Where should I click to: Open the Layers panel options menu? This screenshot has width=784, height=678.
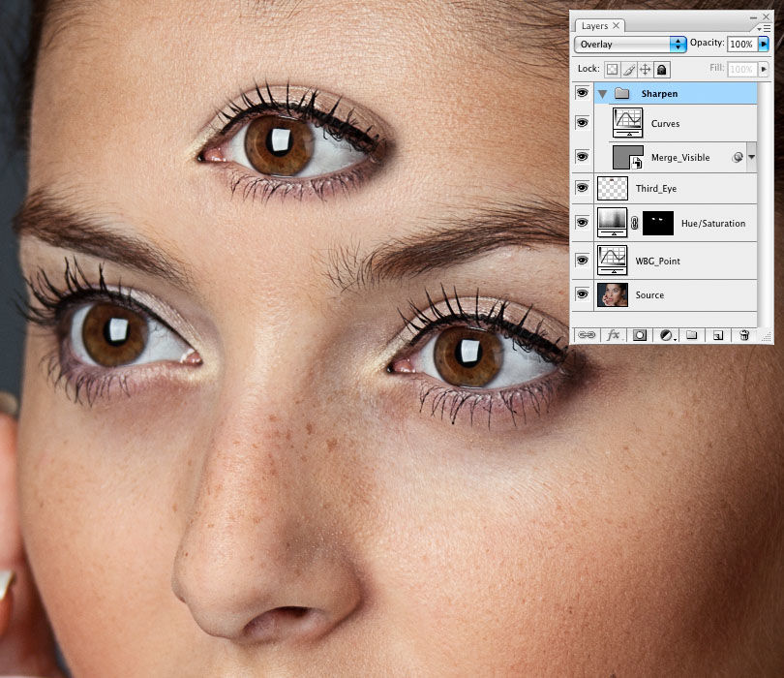764,28
